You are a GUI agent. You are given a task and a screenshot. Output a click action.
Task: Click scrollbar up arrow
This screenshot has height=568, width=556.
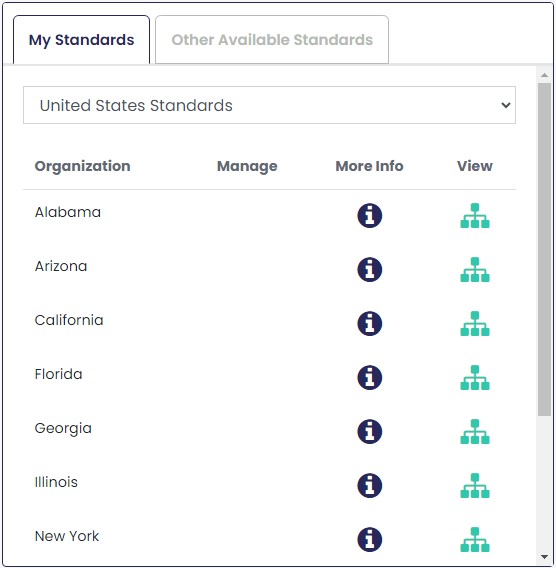(544, 75)
